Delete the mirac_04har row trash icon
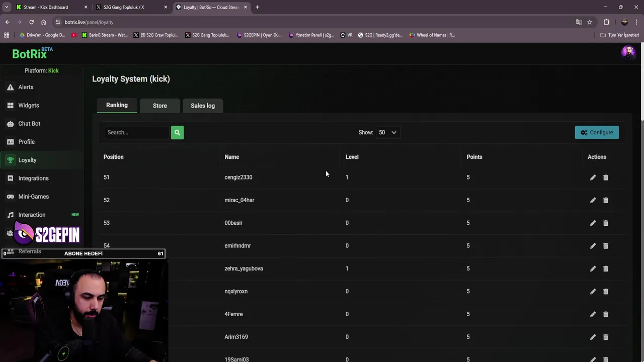The width and height of the screenshot is (644, 362). (606, 200)
